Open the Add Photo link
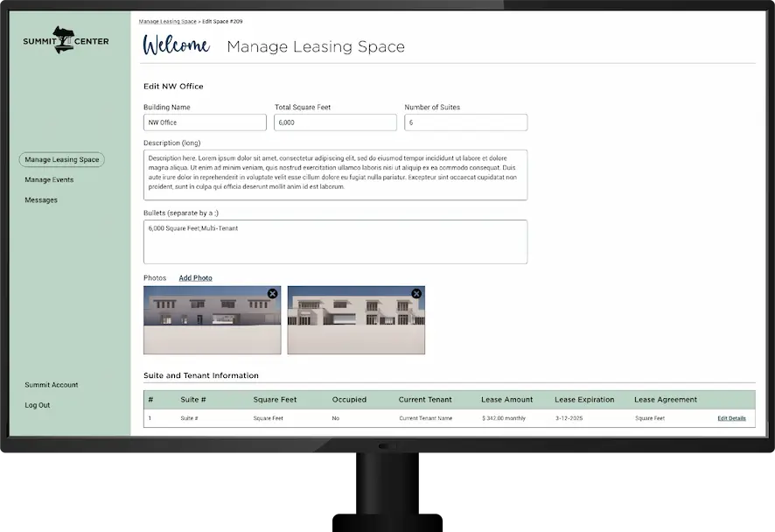The width and height of the screenshot is (775, 532). (195, 277)
